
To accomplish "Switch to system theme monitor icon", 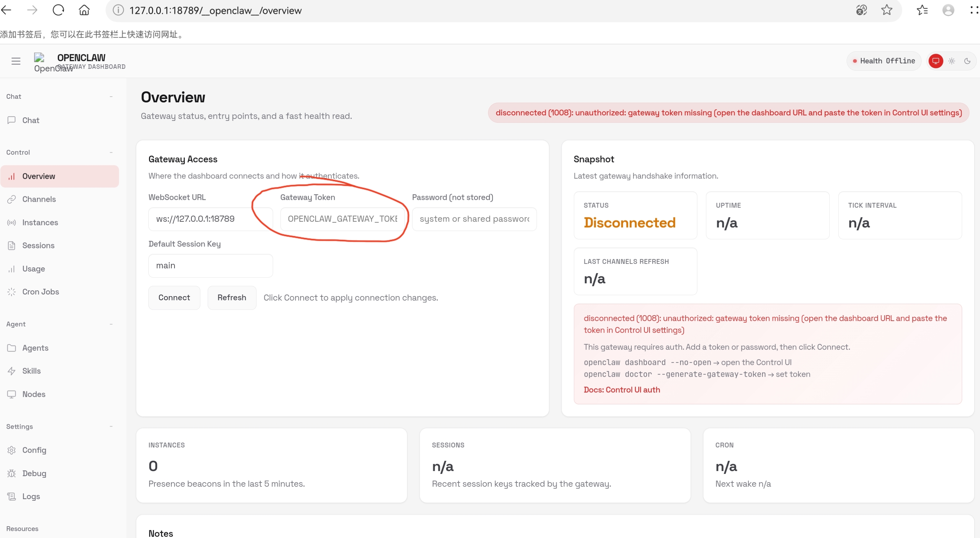I will point(935,61).
